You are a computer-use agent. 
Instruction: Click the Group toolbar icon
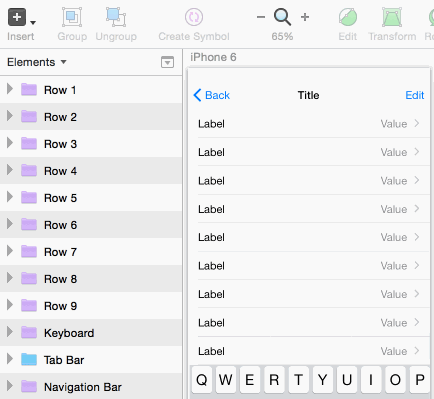(72, 17)
